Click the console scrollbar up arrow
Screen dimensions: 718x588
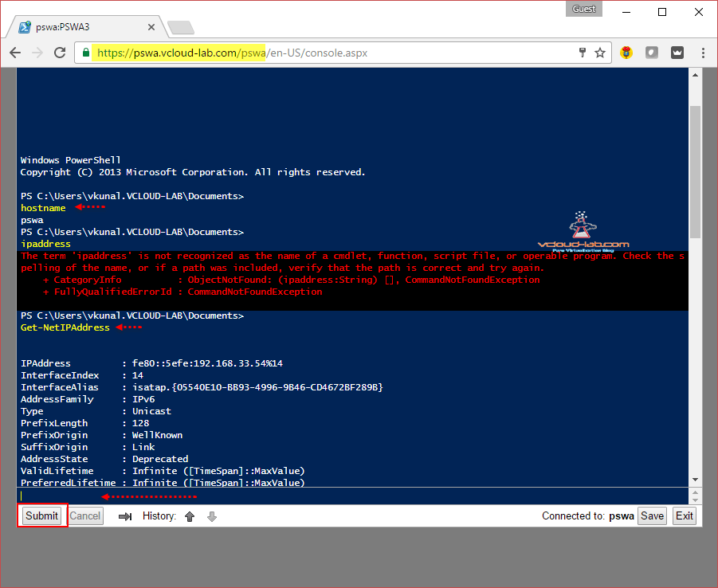[695, 75]
